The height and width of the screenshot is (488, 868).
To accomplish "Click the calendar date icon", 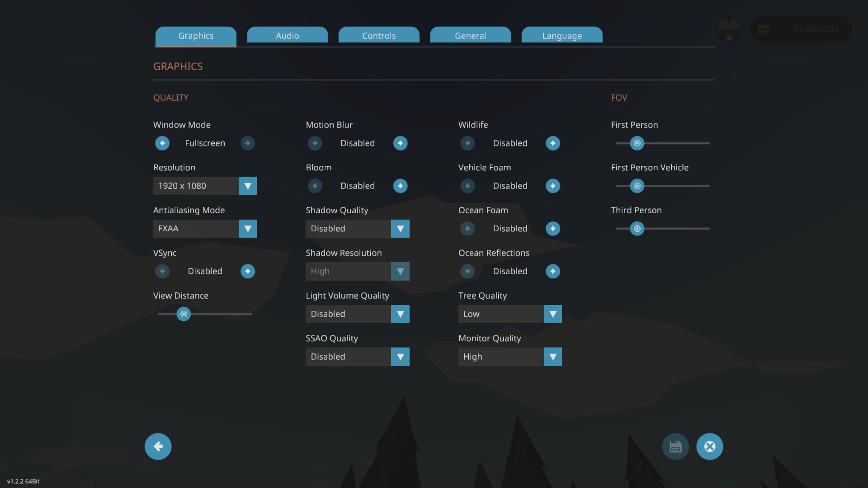I will point(764,29).
